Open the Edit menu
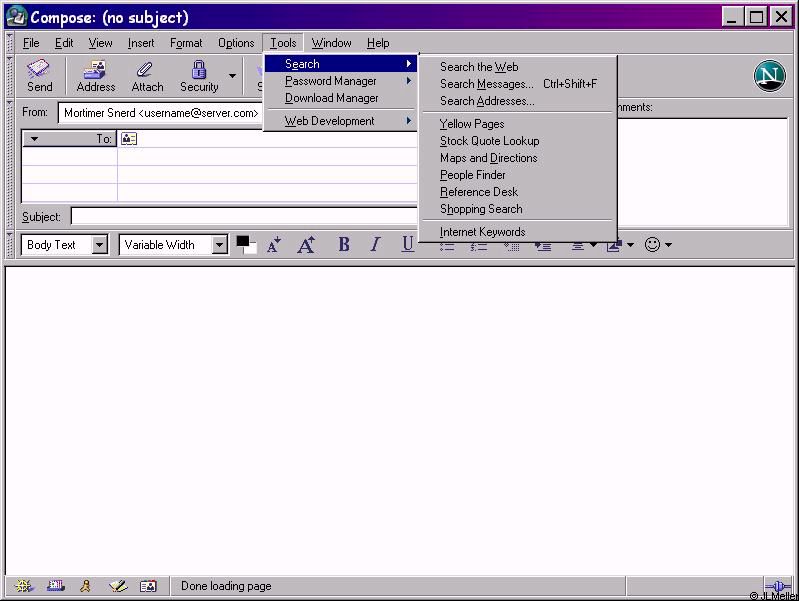Image resolution: width=799 pixels, height=601 pixels. point(64,43)
